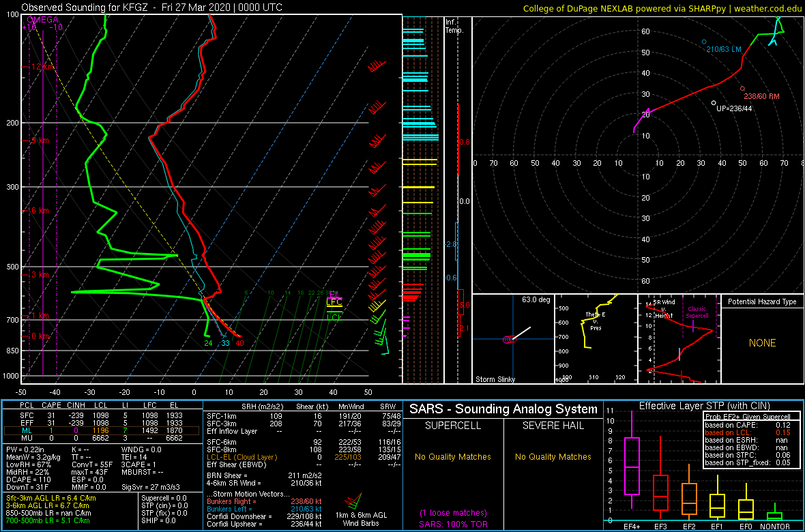Viewport: 805px width, 532px height.
Task: Click the PW = 0.22in value
Action: [26, 450]
